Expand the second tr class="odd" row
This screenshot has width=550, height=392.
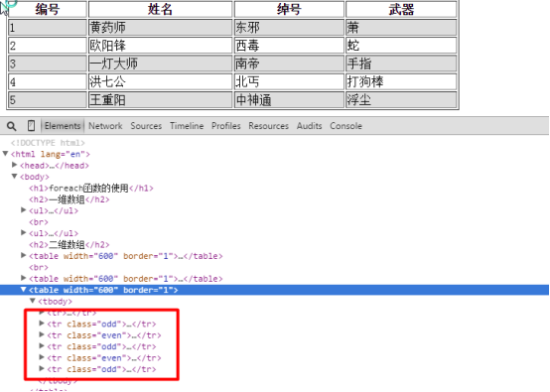42,346
